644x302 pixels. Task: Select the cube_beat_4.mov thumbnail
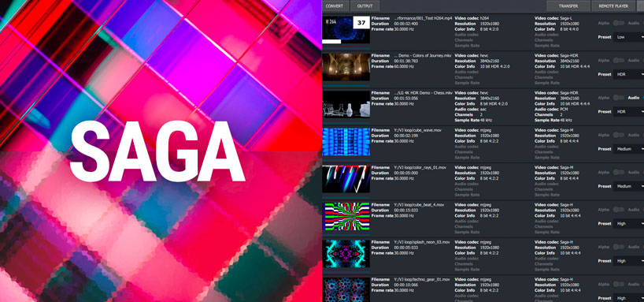click(x=346, y=216)
